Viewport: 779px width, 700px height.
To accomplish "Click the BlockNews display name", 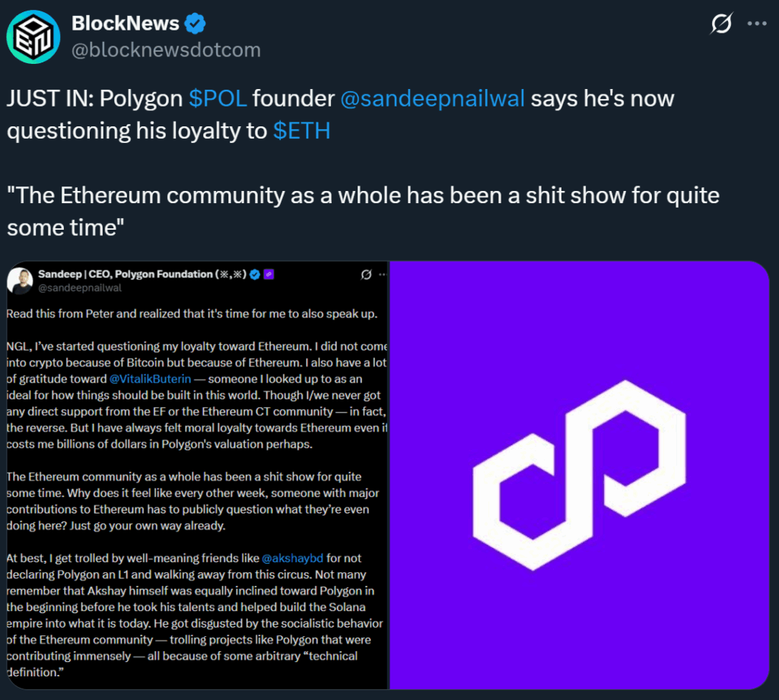I will [x=126, y=24].
